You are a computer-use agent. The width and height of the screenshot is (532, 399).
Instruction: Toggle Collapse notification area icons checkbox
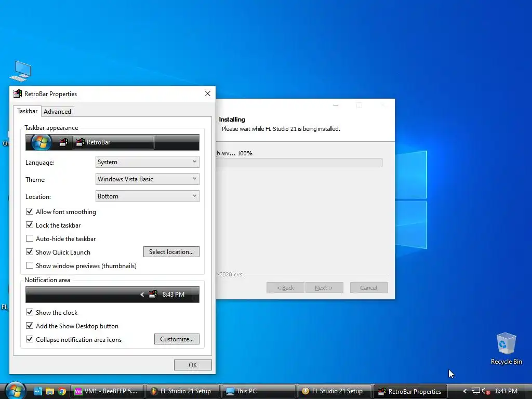(30, 339)
